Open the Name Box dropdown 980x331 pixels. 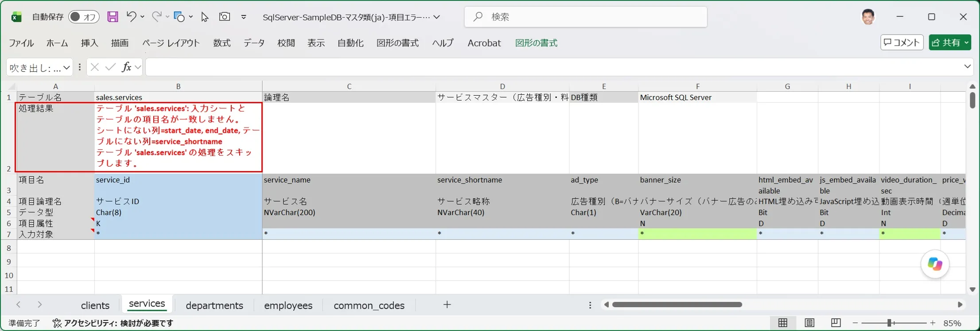tap(66, 67)
